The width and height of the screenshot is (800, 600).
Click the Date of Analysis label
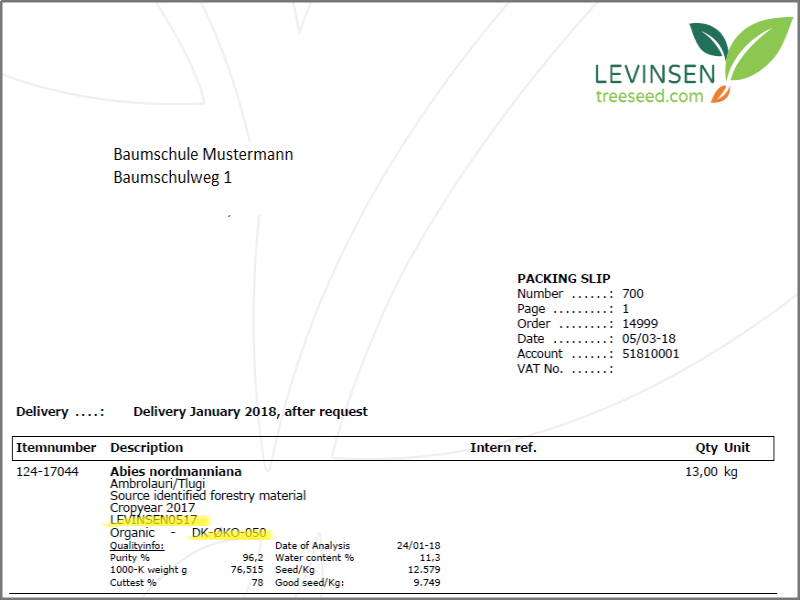point(313,546)
